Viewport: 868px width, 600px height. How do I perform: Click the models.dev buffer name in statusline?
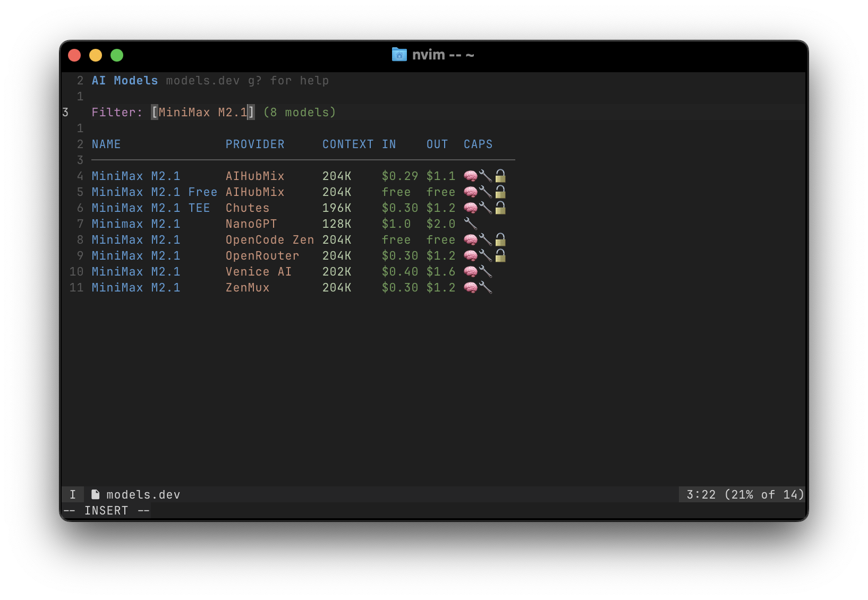(143, 494)
